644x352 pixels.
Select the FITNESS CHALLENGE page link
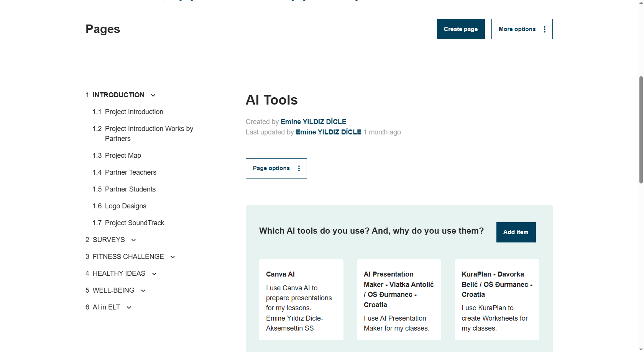(128, 257)
